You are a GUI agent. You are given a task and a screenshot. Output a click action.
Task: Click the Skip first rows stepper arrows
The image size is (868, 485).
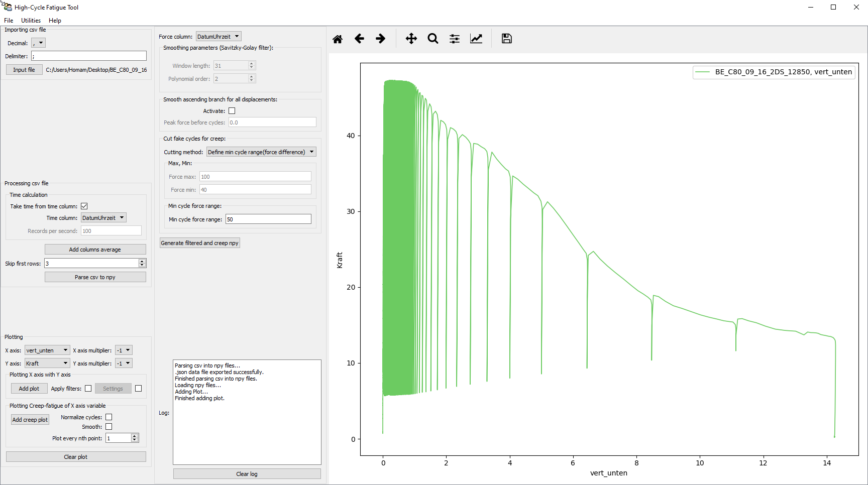click(142, 264)
